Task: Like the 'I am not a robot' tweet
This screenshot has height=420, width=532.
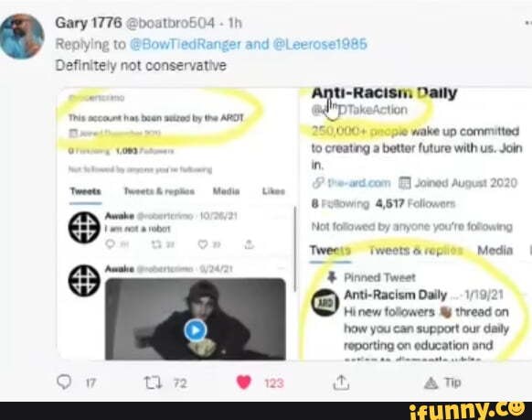Action: click(x=203, y=244)
